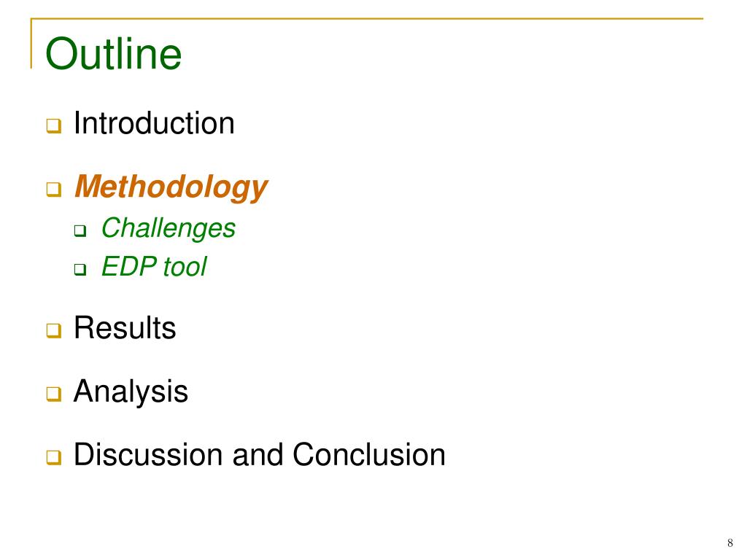Image resolution: width=747 pixels, height=560 pixels.
Task: Click the small bullet beside Challenges
Action: (x=80, y=231)
